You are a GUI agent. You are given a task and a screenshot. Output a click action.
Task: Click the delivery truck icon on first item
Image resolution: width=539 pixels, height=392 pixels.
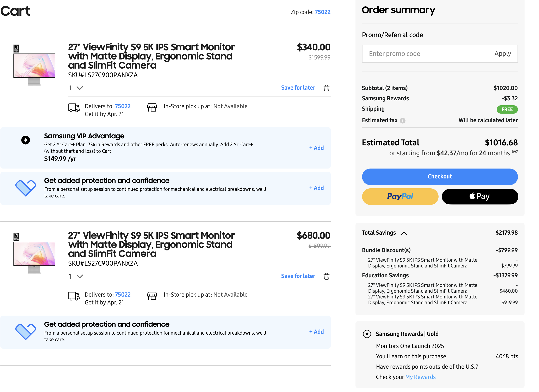coord(74,108)
